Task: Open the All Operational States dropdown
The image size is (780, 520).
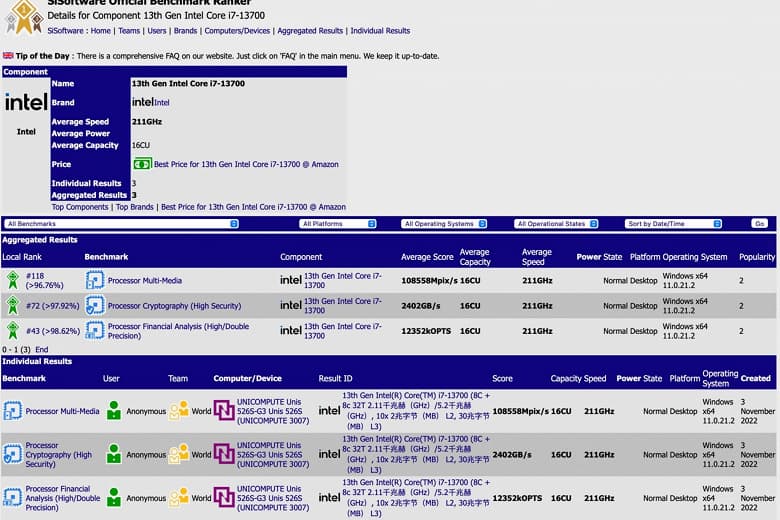Action: click(556, 224)
